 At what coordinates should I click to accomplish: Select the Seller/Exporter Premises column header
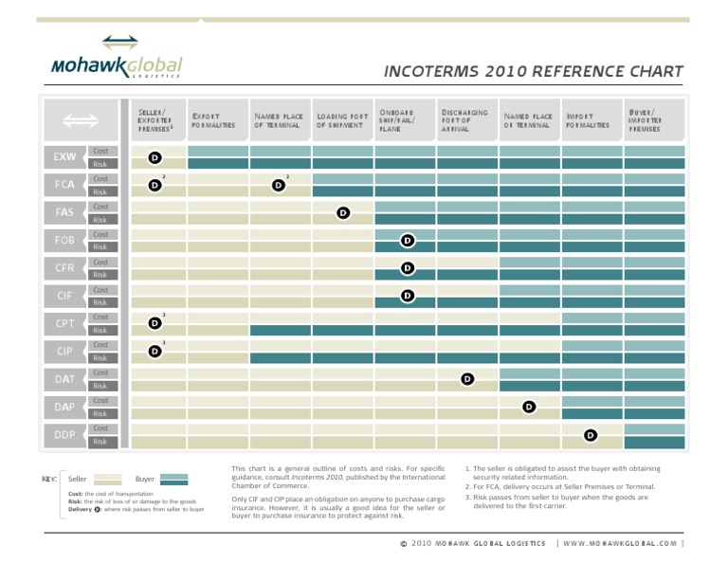158,120
